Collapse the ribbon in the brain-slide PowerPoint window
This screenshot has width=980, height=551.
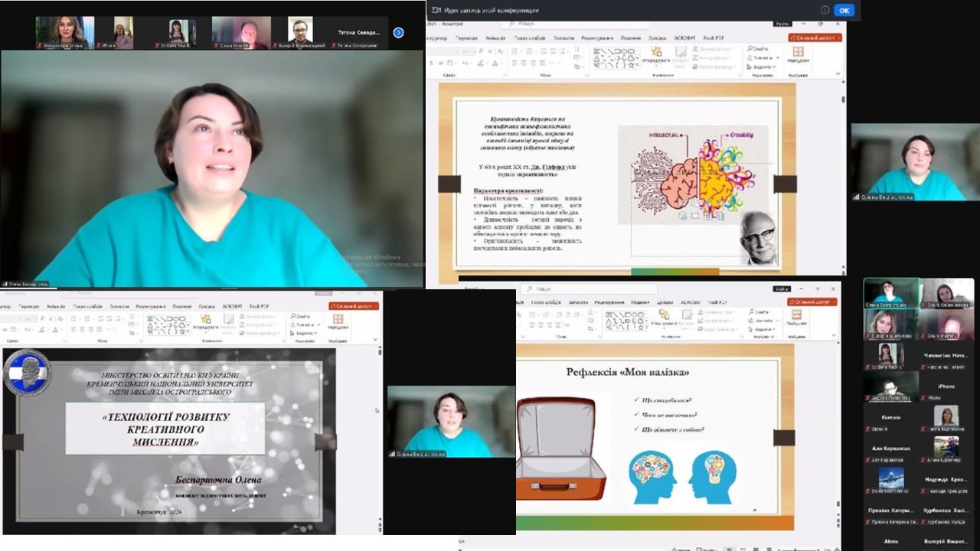point(838,73)
